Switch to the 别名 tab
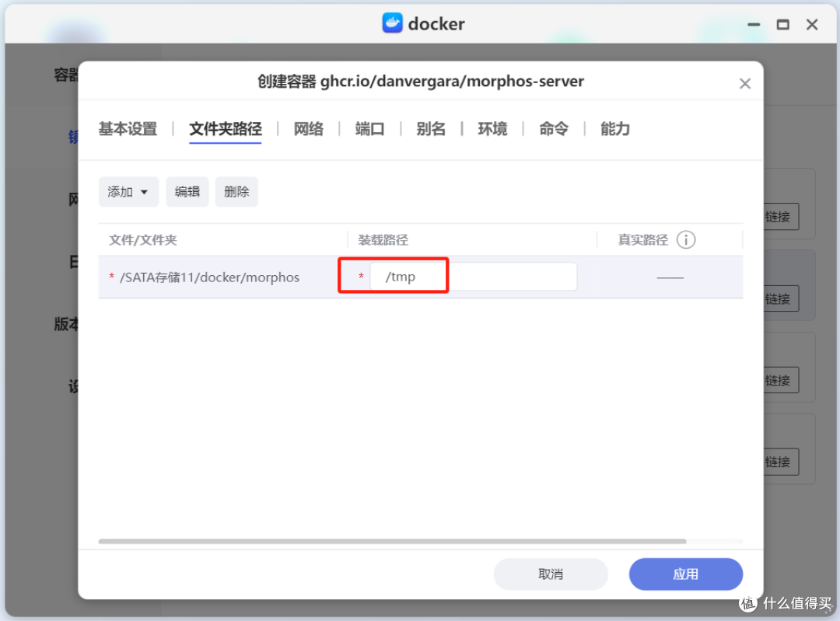Screen dimensions: 840x621 click(x=431, y=129)
